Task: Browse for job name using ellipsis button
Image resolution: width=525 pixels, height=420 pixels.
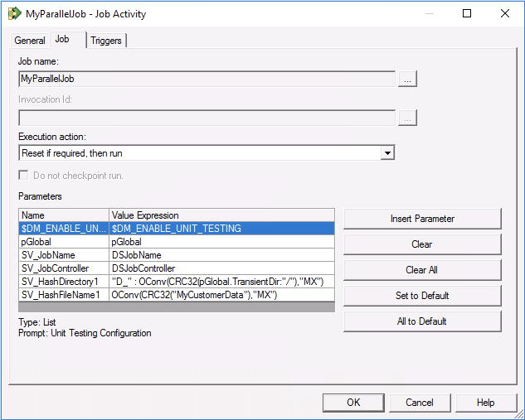Action: pos(406,79)
